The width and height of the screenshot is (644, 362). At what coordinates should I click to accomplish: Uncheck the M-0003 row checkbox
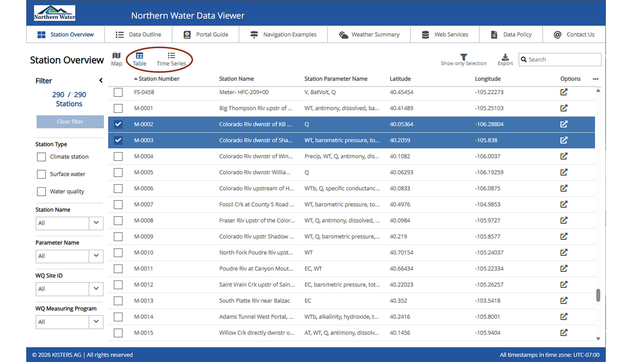coord(118,140)
